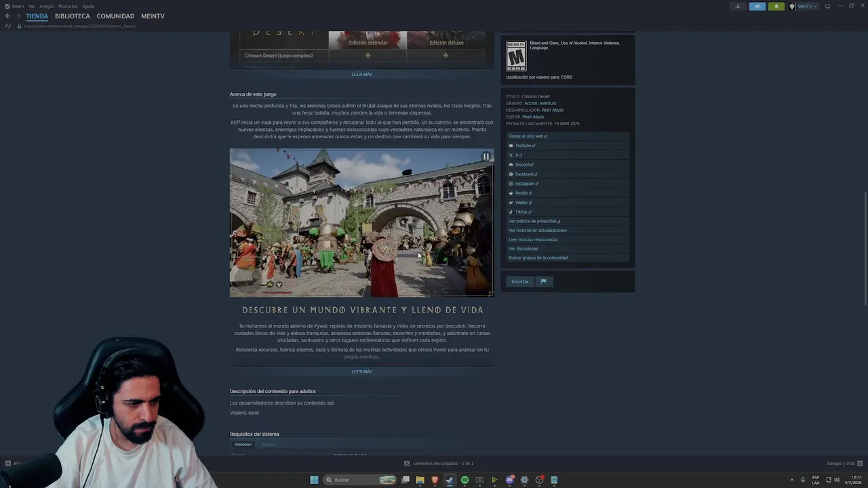
Task: Open Windows Start menu
Action: click(x=314, y=480)
